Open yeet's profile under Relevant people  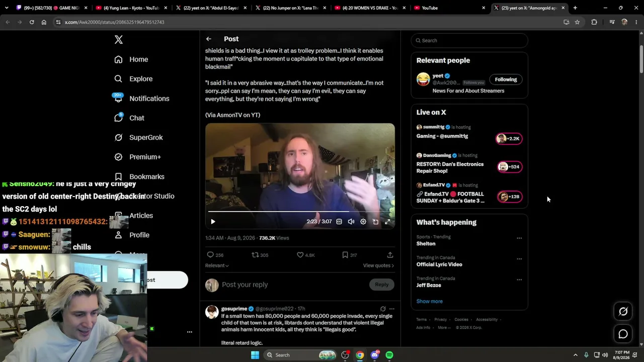(438, 76)
